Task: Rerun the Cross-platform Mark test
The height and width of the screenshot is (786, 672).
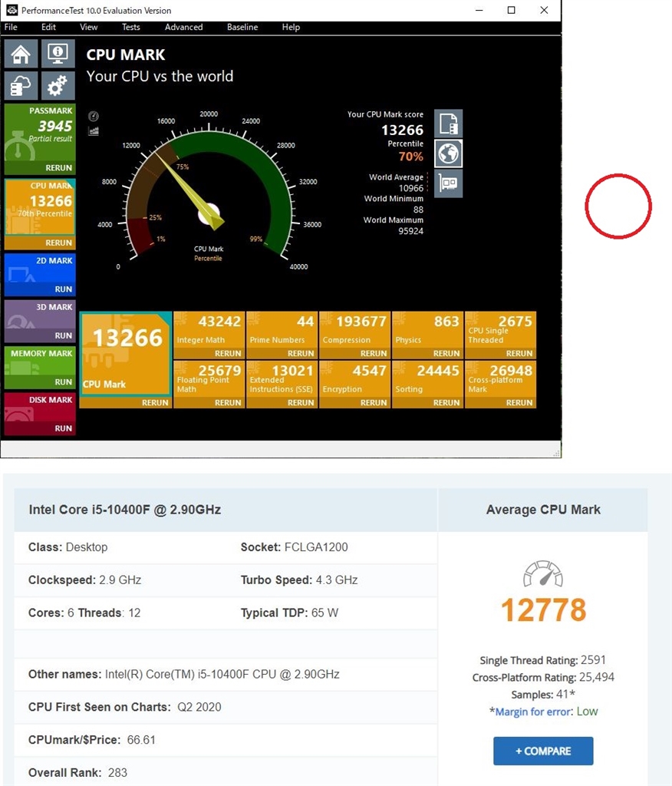Action: coord(519,402)
